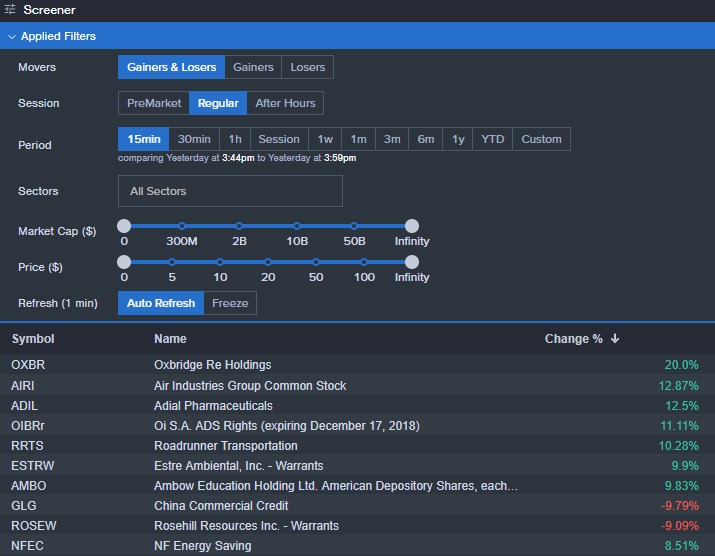
Task: Choose the 6m period
Action: [x=426, y=139]
